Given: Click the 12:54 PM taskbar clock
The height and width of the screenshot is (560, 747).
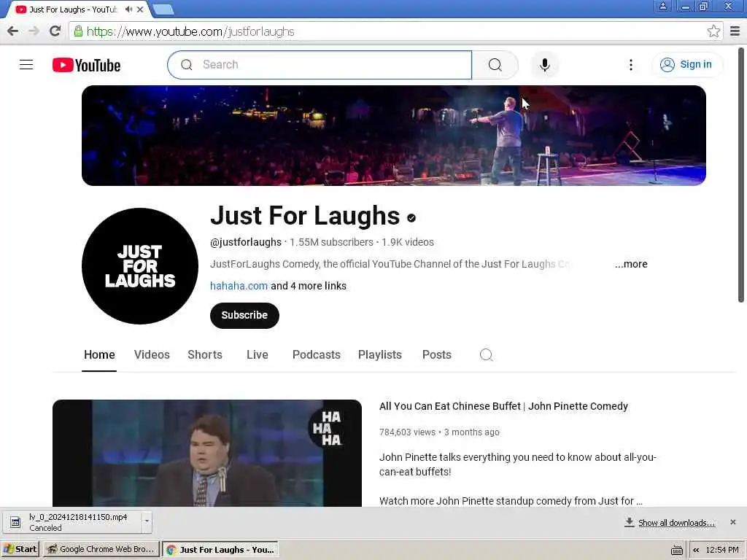Looking at the screenshot, I should [721, 550].
